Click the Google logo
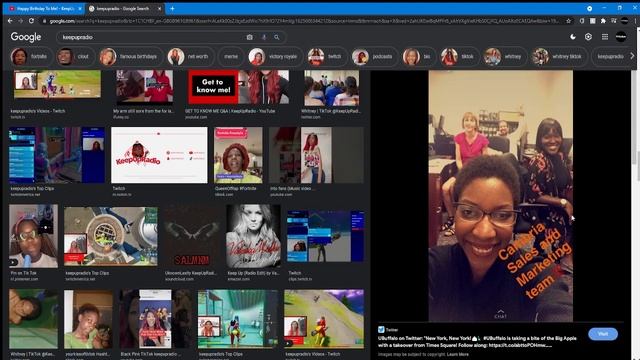 click(26, 37)
